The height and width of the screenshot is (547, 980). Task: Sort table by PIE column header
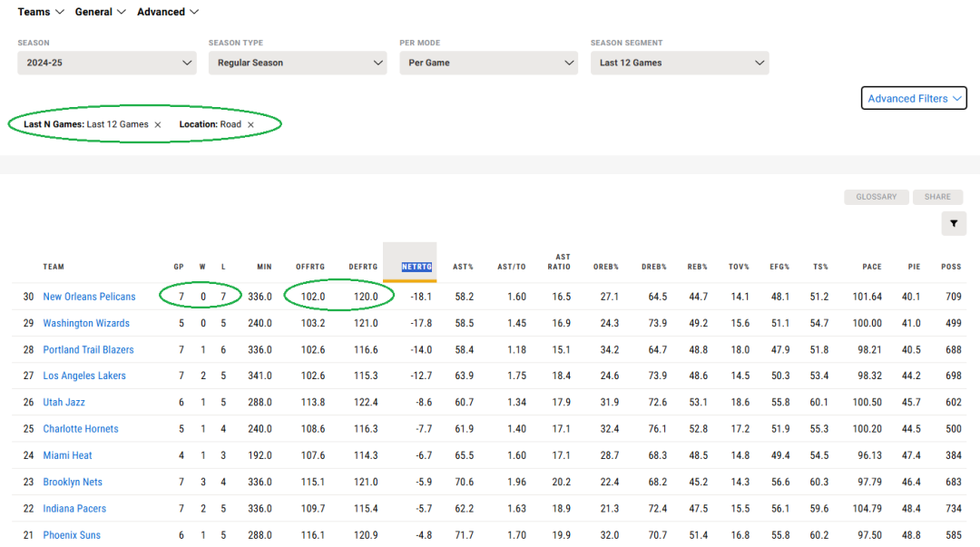(915, 267)
